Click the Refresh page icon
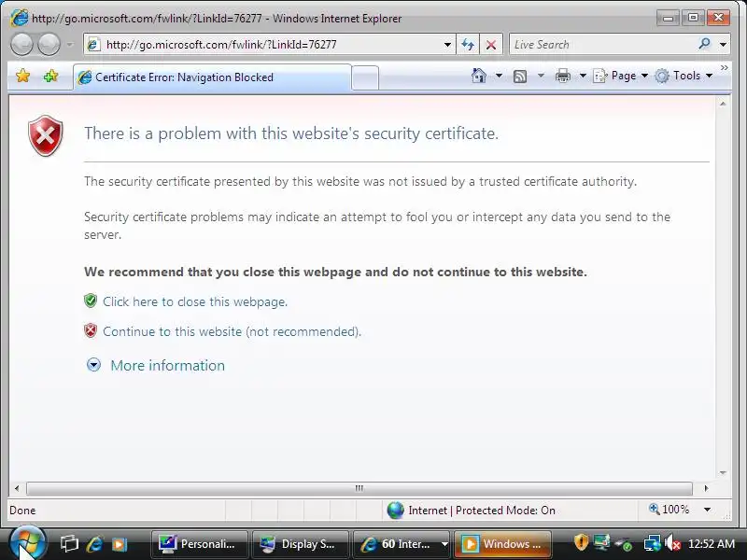This screenshot has width=747, height=560. 468,45
